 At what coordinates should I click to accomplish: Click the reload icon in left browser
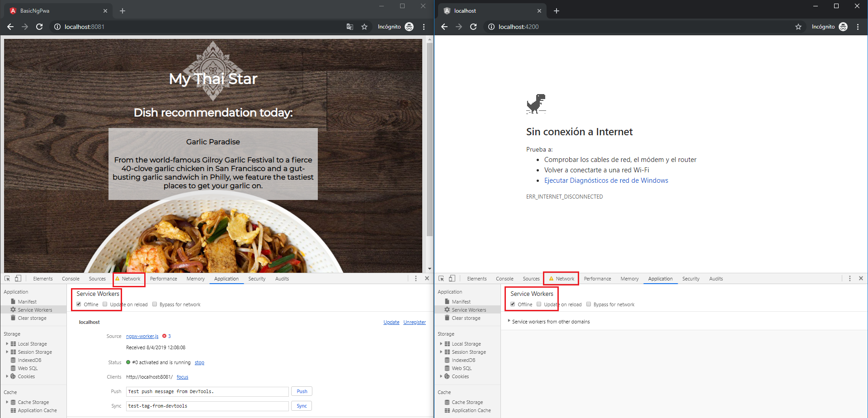[x=39, y=27]
